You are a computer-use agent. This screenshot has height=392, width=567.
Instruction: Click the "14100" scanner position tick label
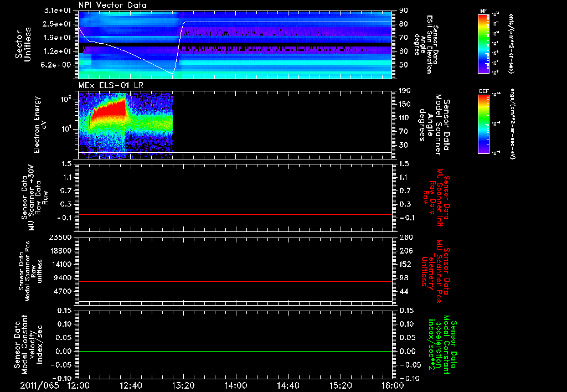pyautogui.click(x=60, y=264)
